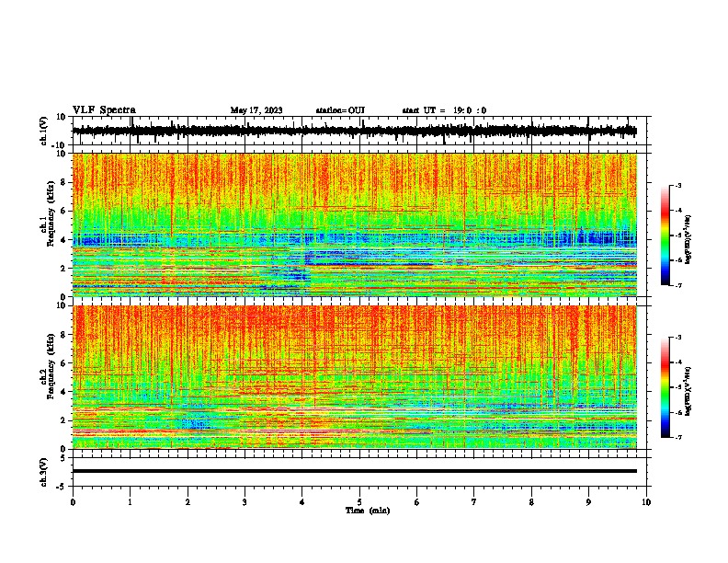Image resolution: width=728 pixels, height=563 pixels.
Task: Click the ch.1(V) waveform trace at top
Action: (355, 131)
